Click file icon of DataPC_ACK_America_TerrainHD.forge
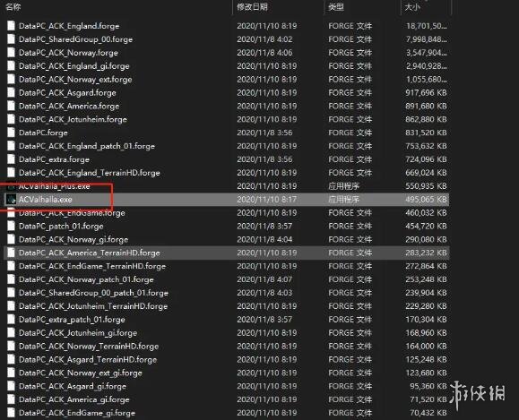 [12, 253]
